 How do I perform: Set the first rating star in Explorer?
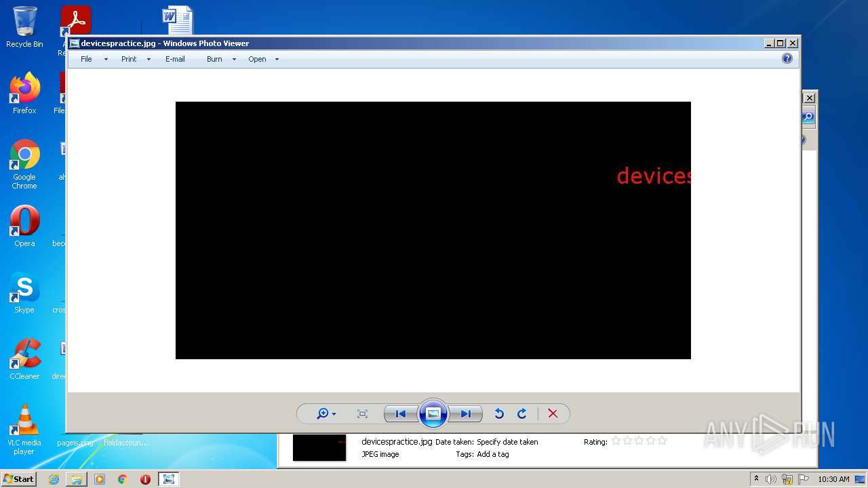click(616, 441)
